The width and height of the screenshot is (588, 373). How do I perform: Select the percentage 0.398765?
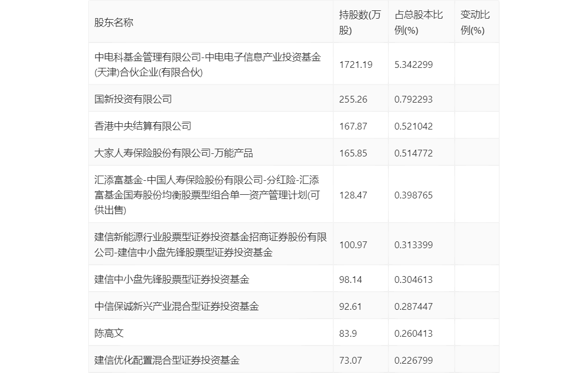pos(414,195)
